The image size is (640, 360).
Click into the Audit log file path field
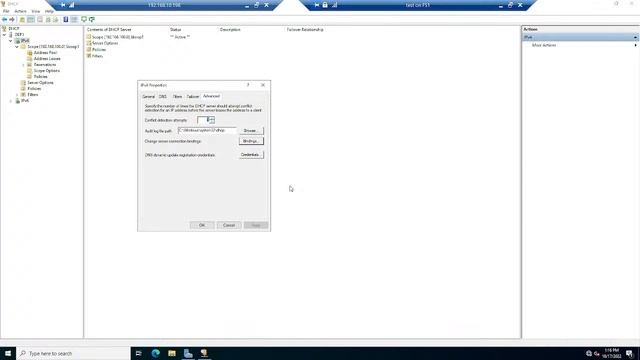(x=207, y=130)
